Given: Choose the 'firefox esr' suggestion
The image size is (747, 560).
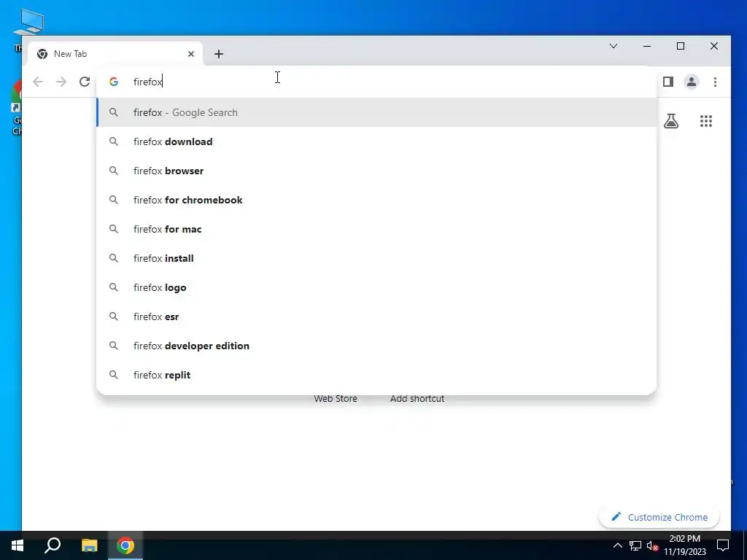Looking at the screenshot, I should point(376,316).
